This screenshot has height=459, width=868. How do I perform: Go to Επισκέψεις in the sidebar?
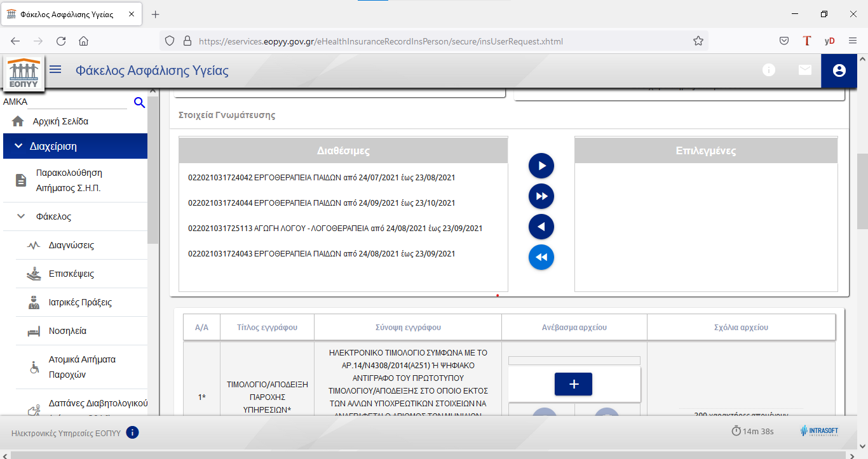(x=71, y=274)
